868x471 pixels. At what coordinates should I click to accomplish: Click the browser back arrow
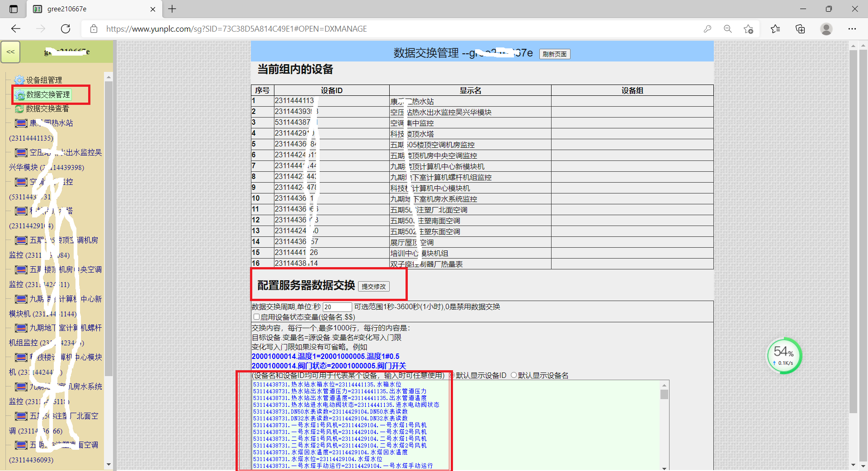tap(16, 29)
